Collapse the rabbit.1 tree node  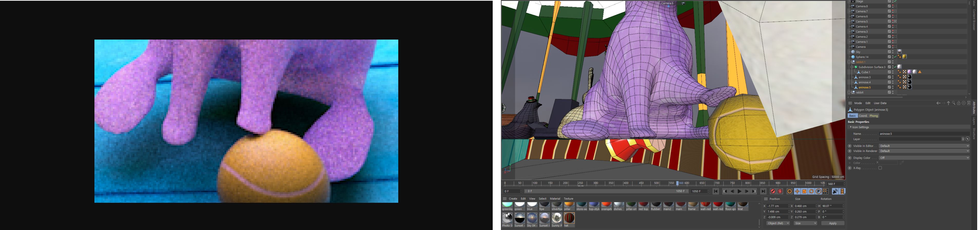tap(849, 62)
